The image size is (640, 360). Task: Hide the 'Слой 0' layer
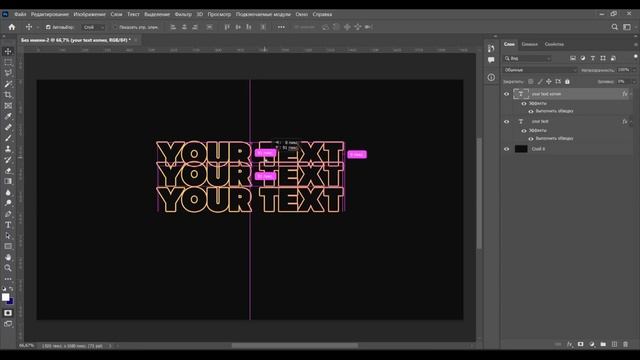507,149
